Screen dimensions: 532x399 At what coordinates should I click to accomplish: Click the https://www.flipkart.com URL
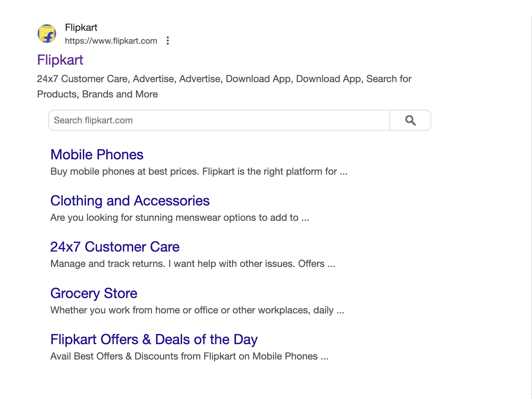pos(111,41)
